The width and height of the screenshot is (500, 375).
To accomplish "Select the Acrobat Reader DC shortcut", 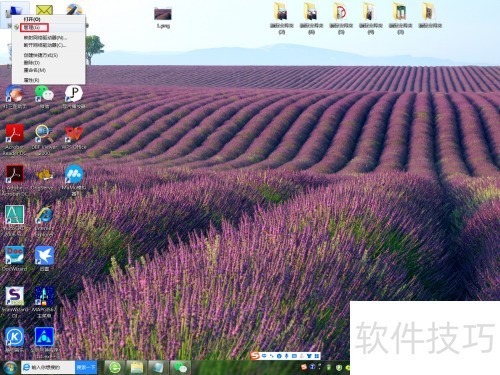I will click(14, 140).
